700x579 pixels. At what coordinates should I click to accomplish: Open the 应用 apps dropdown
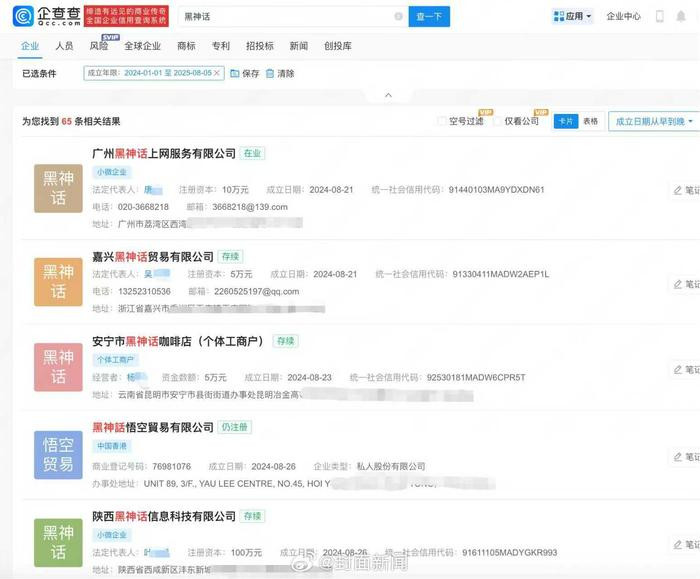tap(573, 17)
